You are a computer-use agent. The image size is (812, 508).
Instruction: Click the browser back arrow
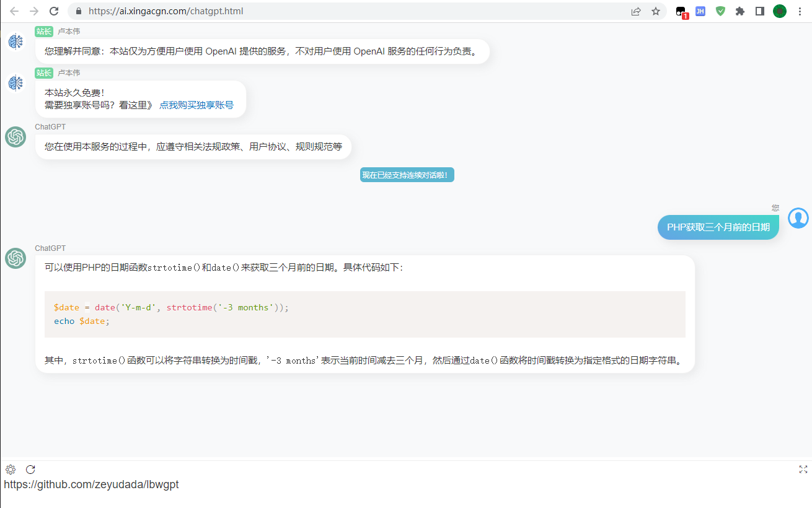coord(14,11)
